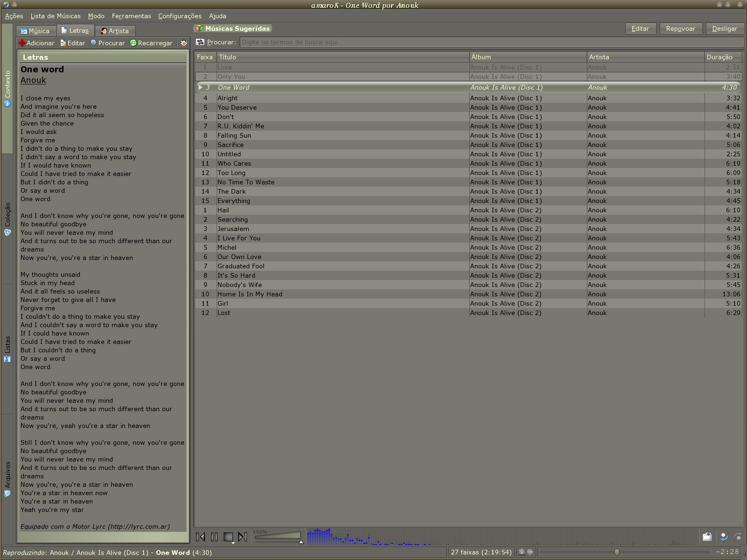The width and height of the screenshot is (747, 560).
Task: Open the Coleção sidebar panel
Action: pyautogui.click(x=7, y=219)
